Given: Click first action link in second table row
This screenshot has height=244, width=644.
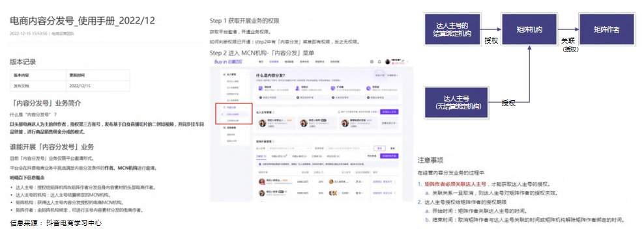Looking at the screenshot, I should [x=377, y=193].
